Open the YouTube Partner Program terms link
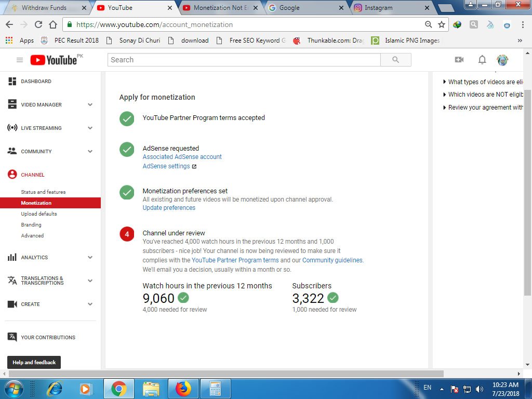Screen dimensions: 532x399 point(235,260)
